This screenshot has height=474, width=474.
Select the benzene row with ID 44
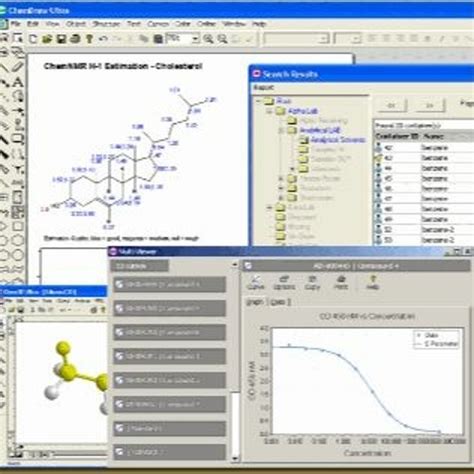point(424,168)
